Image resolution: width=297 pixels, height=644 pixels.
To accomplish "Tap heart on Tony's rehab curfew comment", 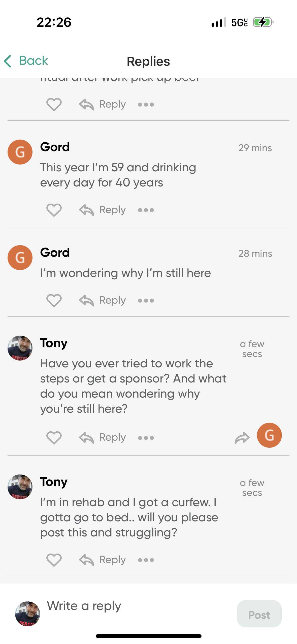I will click(54, 560).
